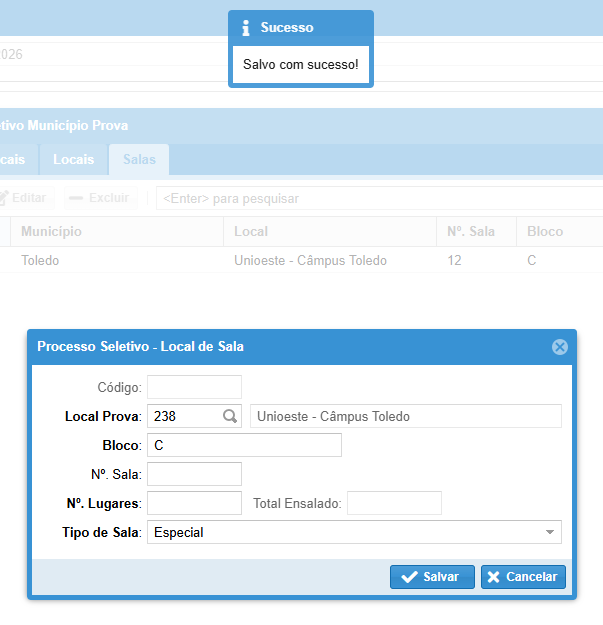The width and height of the screenshot is (603, 625).
Task: Click the Código input field
Action: 194,387
